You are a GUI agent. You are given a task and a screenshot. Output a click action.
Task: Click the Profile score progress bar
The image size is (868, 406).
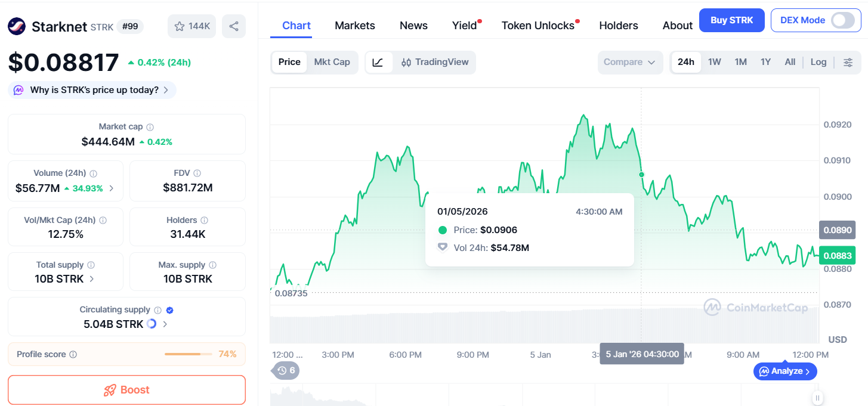188,354
